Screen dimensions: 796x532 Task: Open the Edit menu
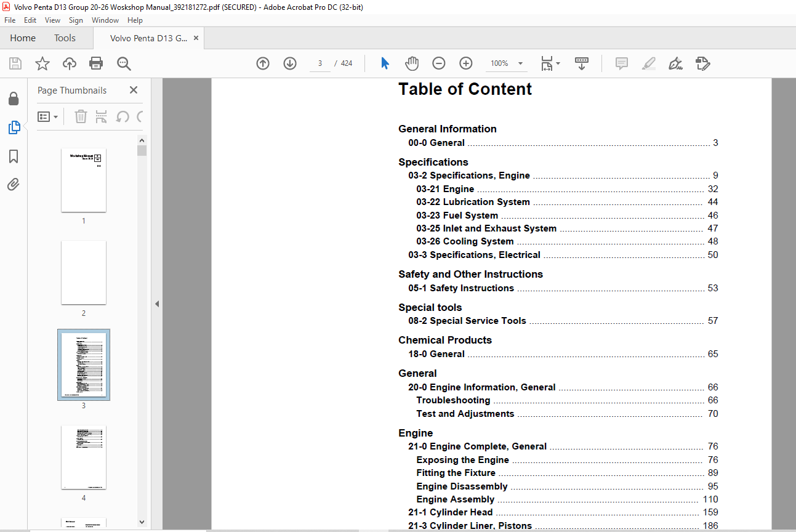coord(30,20)
